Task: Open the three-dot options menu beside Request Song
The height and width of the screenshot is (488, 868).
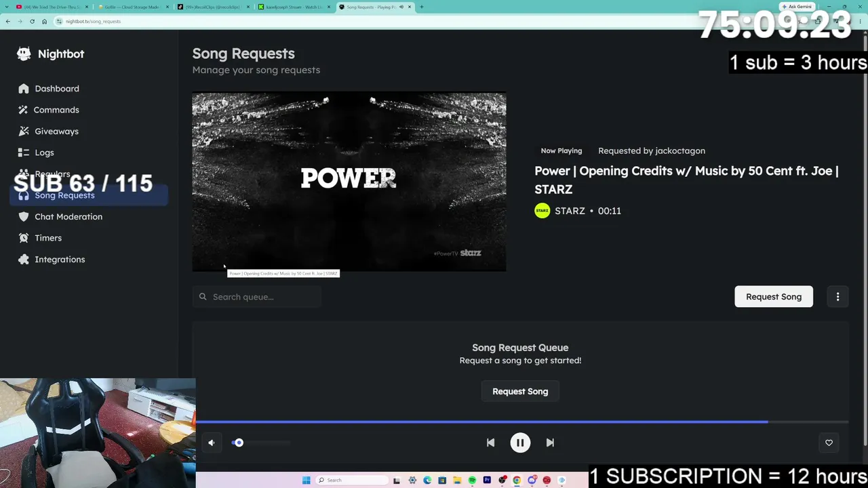Action: (837, 297)
